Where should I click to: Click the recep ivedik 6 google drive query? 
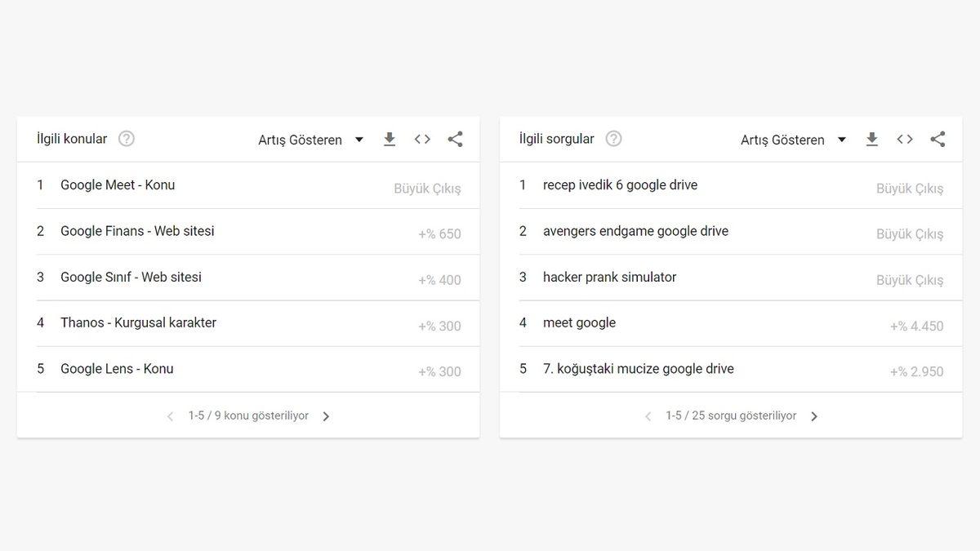(x=620, y=184)
